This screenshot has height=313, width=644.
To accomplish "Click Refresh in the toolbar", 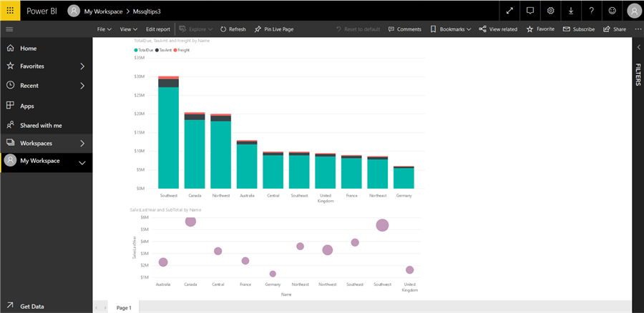I will click(x=233, y=29).
